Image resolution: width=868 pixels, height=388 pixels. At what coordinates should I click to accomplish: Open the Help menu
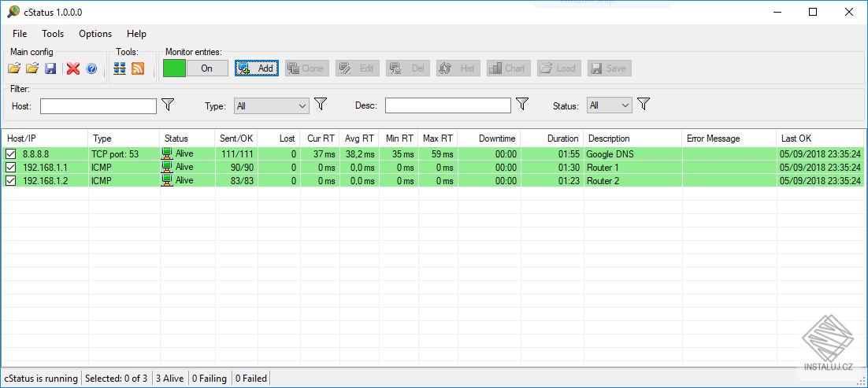pos(137,34)
